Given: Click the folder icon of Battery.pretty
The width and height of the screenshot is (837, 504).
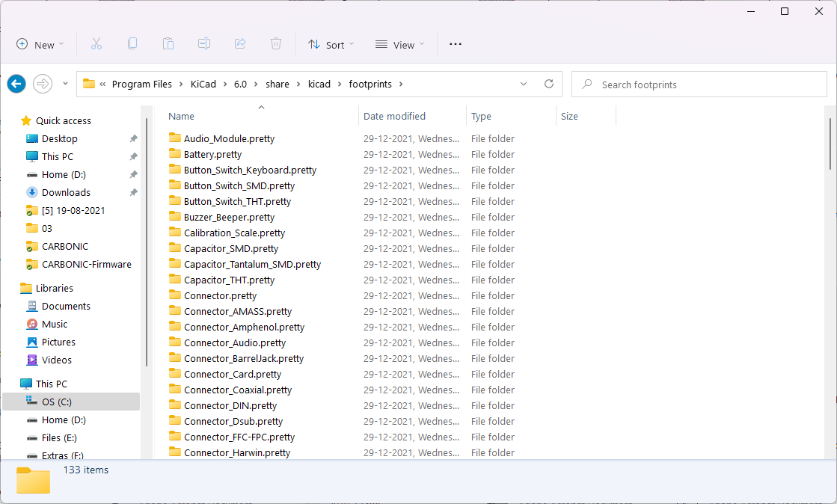Looking at the screenshot, I should (x=175, y=154).
